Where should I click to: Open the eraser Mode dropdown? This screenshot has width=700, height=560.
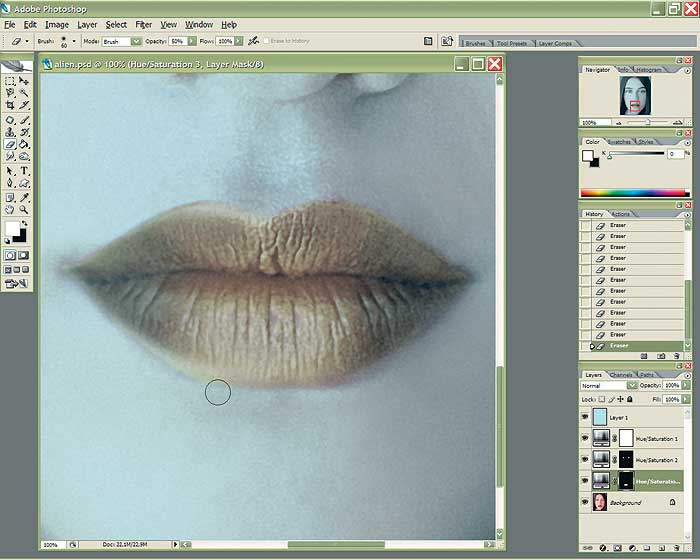click(136, 42)
